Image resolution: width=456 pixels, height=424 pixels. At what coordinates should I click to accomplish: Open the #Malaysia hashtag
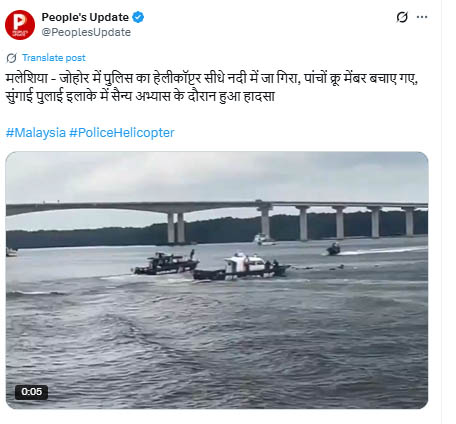click(36, 133)
